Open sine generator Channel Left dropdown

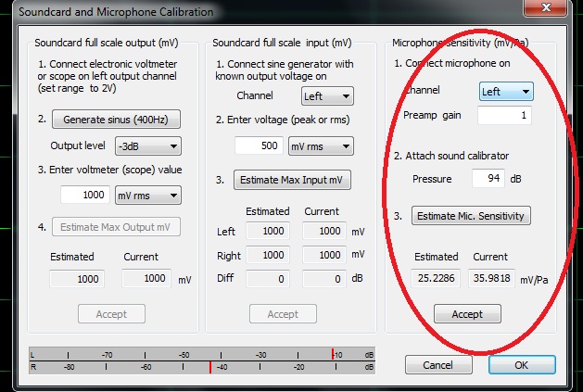point(327,96)
